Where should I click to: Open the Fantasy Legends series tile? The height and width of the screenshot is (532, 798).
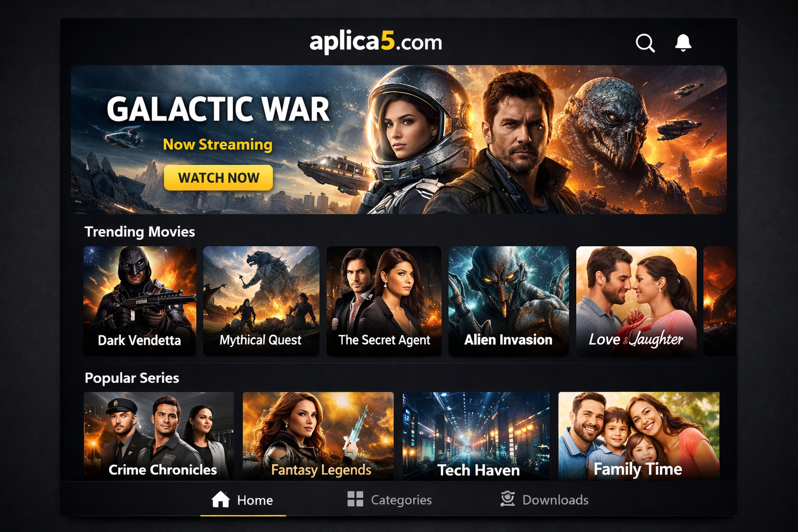coord(318,436)
